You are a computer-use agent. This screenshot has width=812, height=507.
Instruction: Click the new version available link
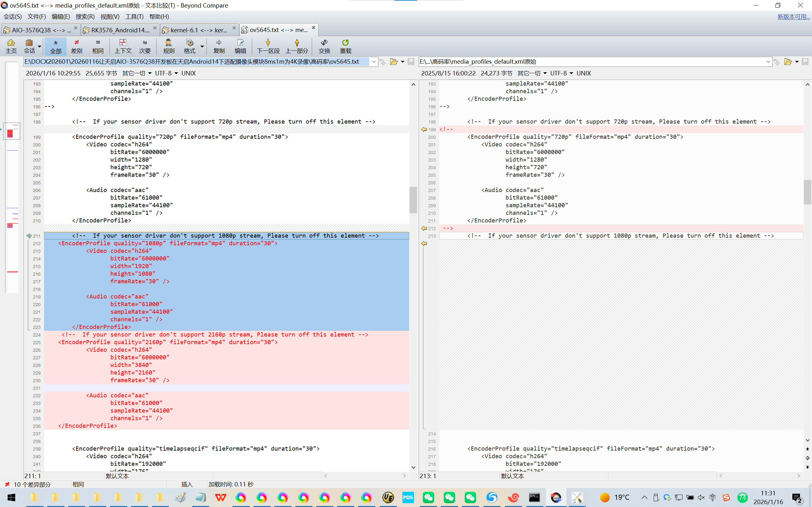pyautogui.click(x=793, y=16)
